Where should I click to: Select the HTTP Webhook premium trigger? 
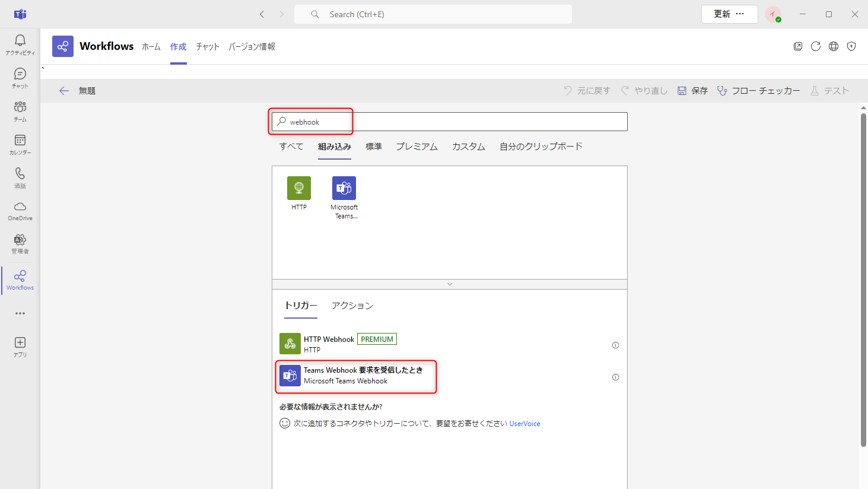pyautogui.click(x=450, y=344)
